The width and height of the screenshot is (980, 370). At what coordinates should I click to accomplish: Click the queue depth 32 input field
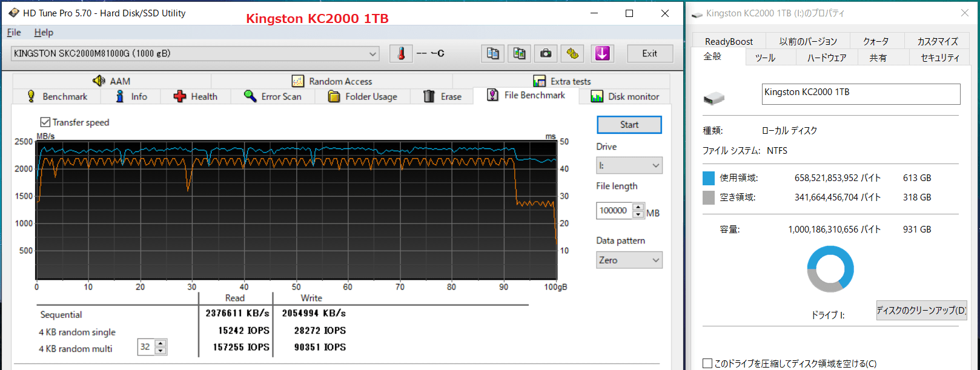point(146,347)
